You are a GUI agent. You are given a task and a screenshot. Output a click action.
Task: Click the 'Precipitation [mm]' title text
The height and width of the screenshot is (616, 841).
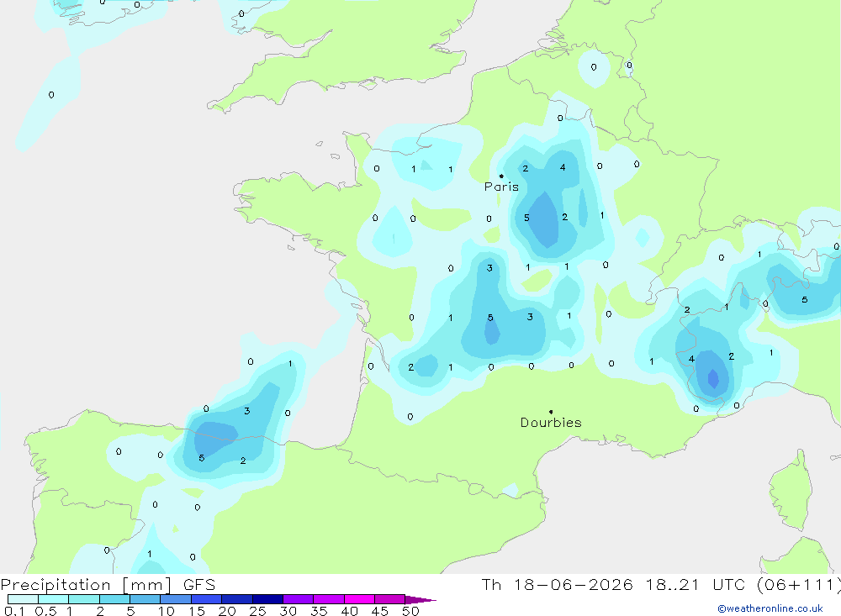tap(87, 585)
